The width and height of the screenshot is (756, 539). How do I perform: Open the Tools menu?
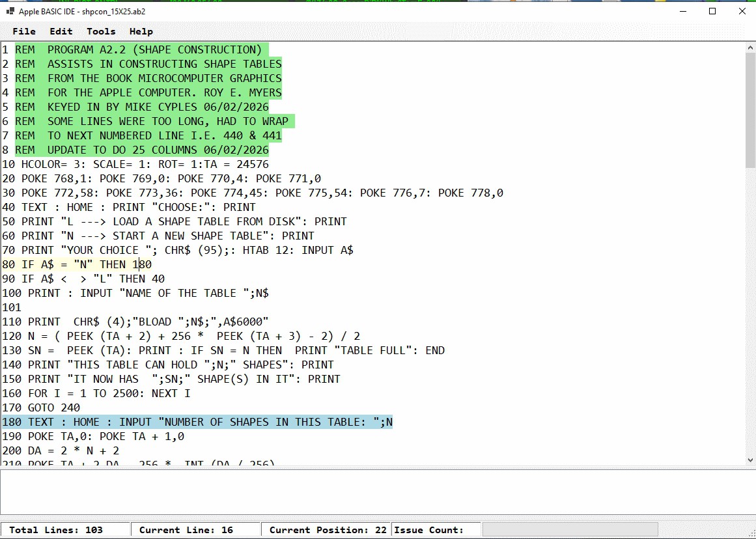pos(101,31)
